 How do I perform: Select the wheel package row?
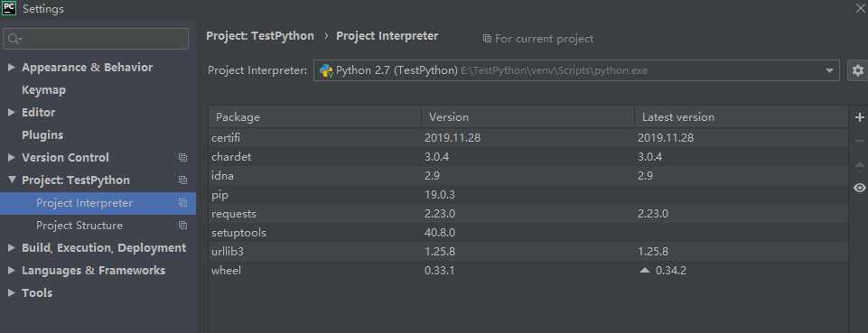click(528, 271)
